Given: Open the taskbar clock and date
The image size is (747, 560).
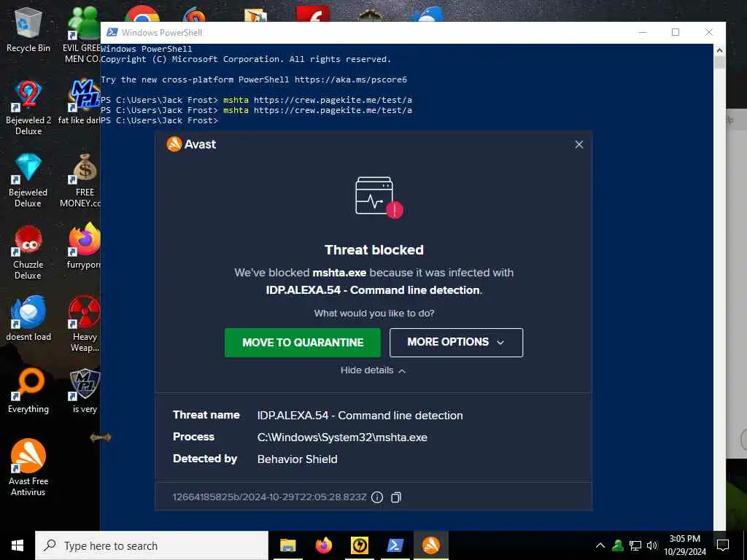Looking at the screenshot, I should pos(684,545).
